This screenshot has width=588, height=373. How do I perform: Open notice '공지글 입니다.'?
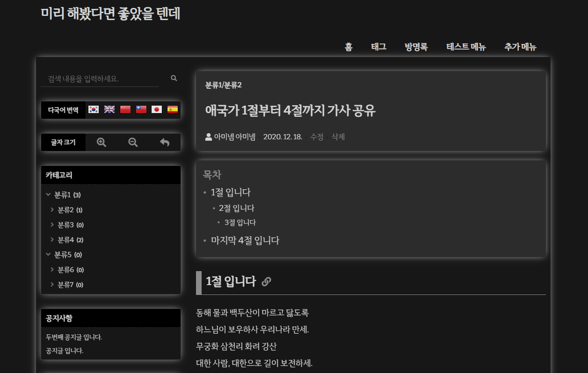coord(65,350)
